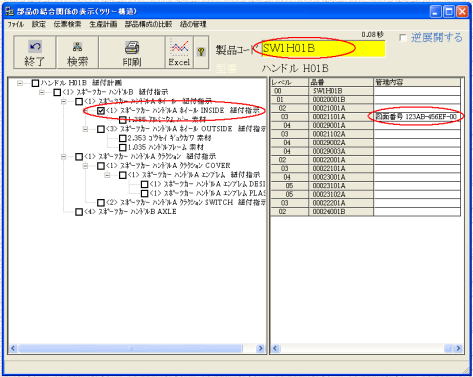Check the クラクション COVER node checkbox
This screenshot has width=473, height=377.
tap(101, 166)
